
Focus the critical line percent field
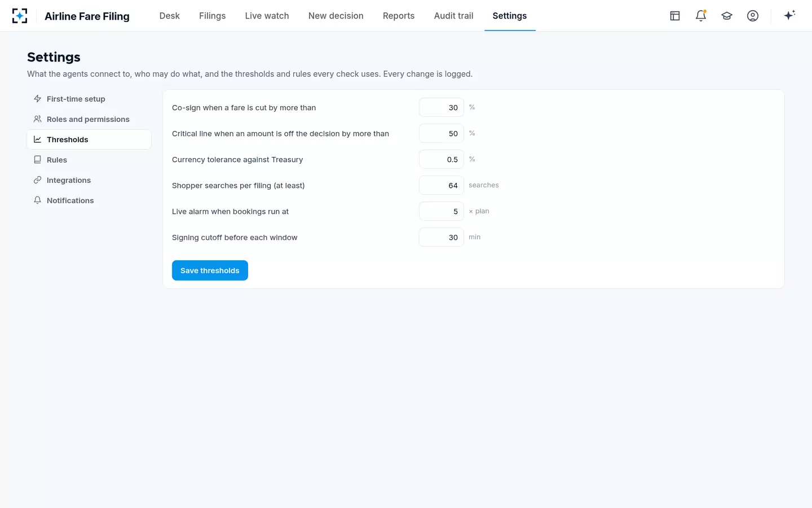(442, 133)
